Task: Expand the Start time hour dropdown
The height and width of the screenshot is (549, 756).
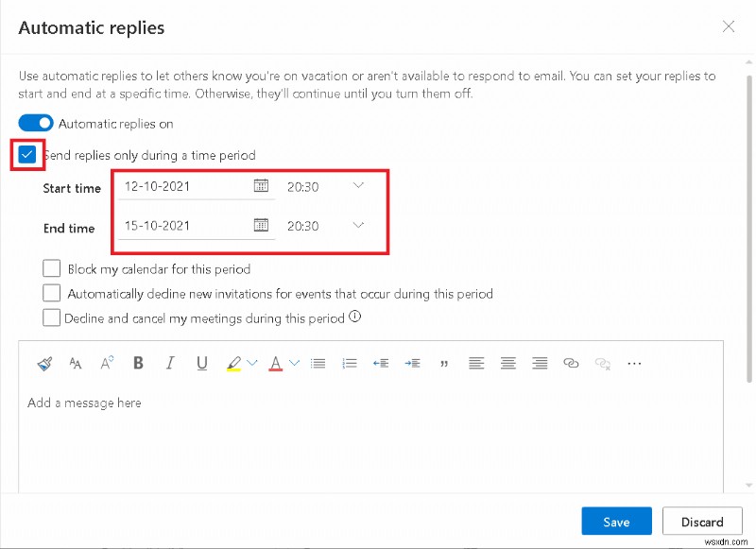Action: click(358, 186)
